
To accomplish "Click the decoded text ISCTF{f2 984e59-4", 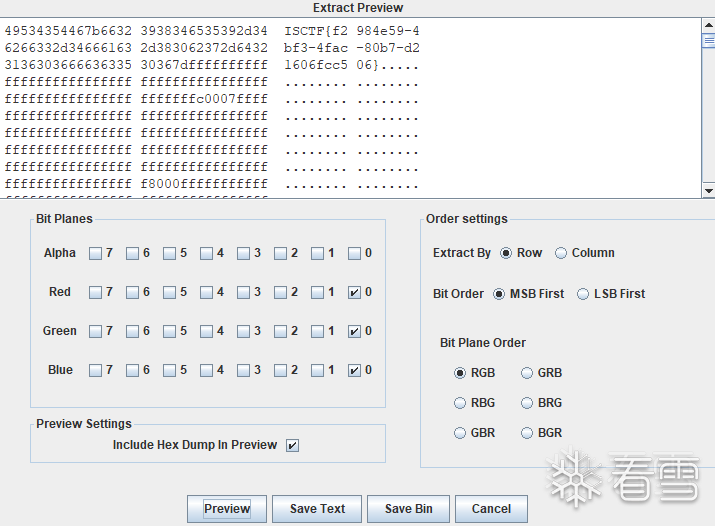I will pos(352,31).
